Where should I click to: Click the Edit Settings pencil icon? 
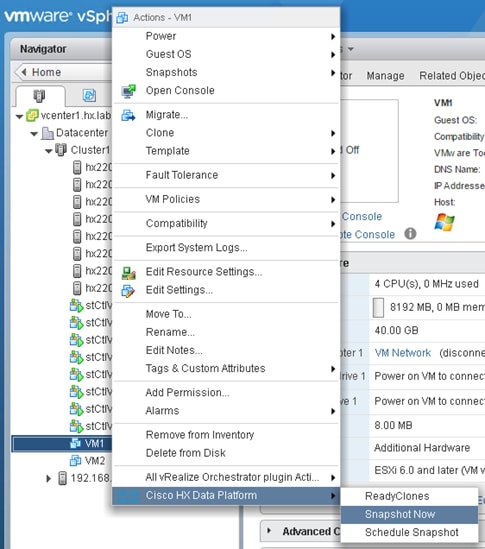pyautogui.click(x=128, y=291)
